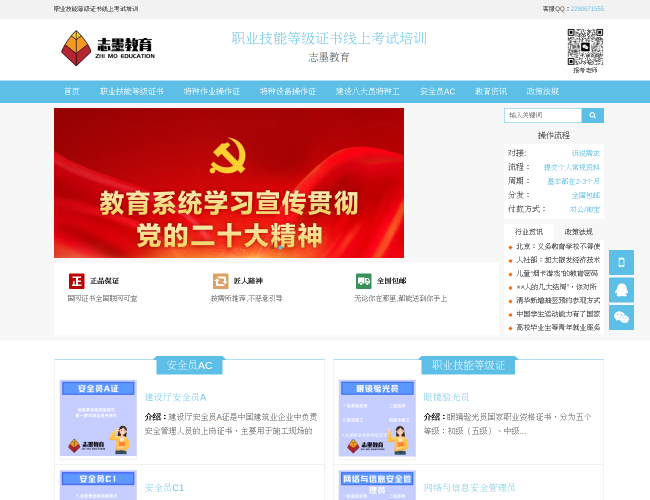Click the 眼镜验光员 course thumbnail
The height and width of the screenshot is (500, 650).
(377, 418)
